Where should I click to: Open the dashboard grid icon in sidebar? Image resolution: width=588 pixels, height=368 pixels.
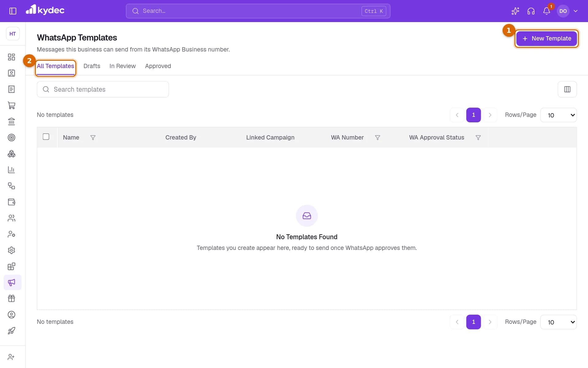tap(11, 57)
